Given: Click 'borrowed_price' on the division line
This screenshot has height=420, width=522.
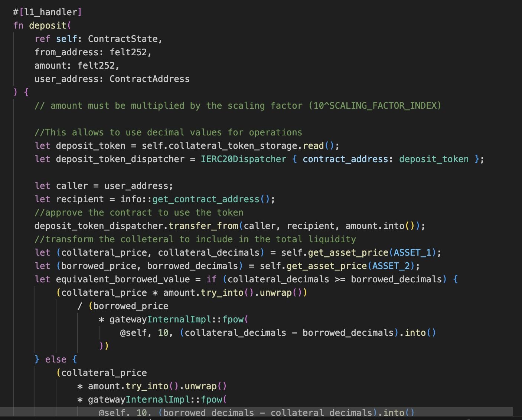Looking at the screenshot, I should tap(131, 306).
